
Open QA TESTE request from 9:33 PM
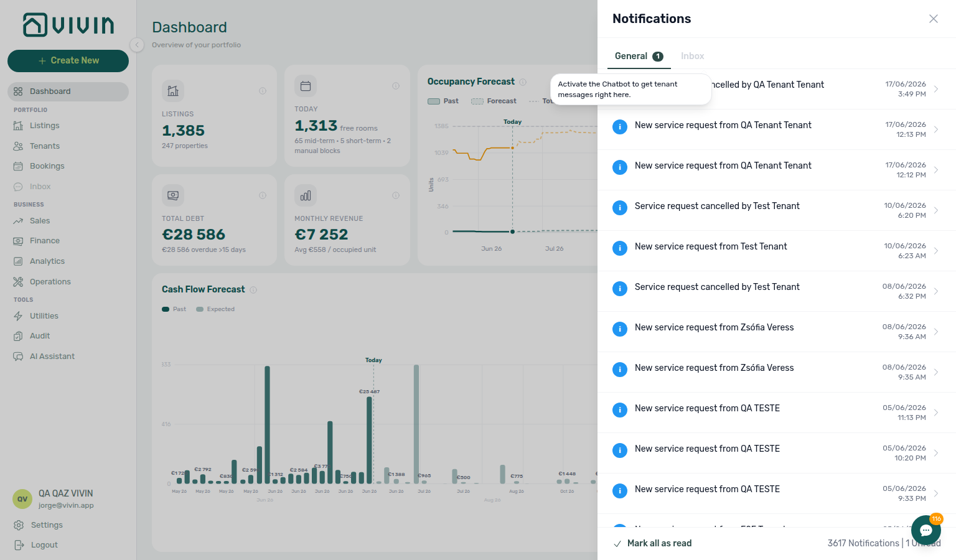[x=777, y=493]
